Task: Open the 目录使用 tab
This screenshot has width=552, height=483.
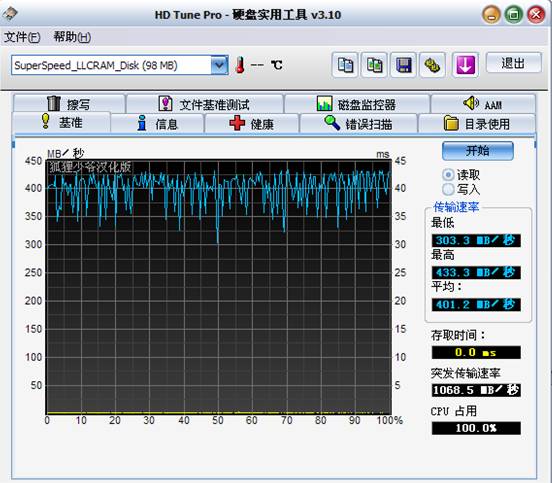Action: [x=477, y=124]
